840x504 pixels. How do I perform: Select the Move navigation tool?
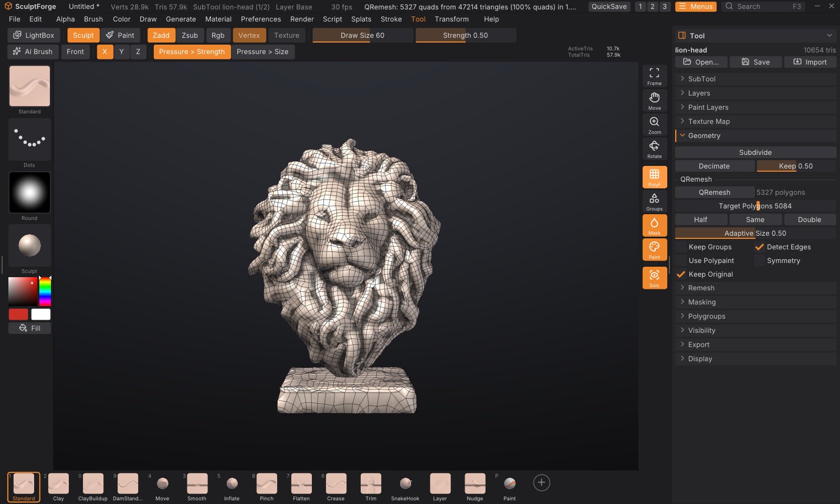[654, 101]
